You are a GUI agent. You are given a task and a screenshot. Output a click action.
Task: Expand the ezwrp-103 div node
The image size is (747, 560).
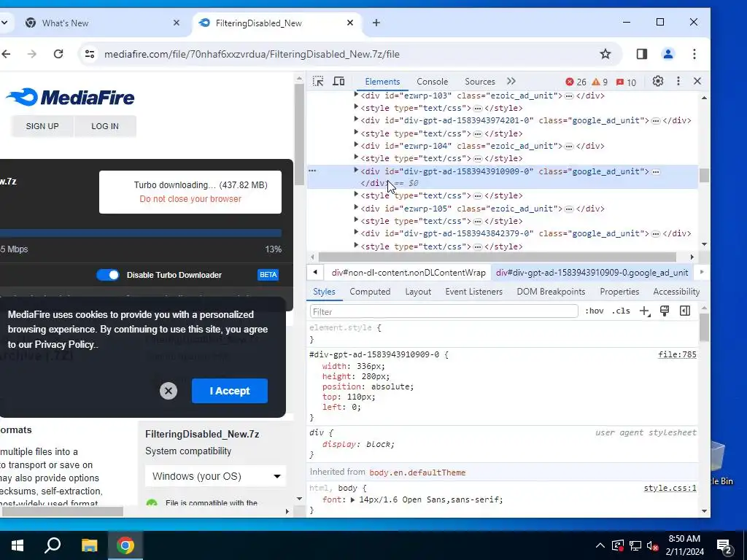tap(356, 96)
